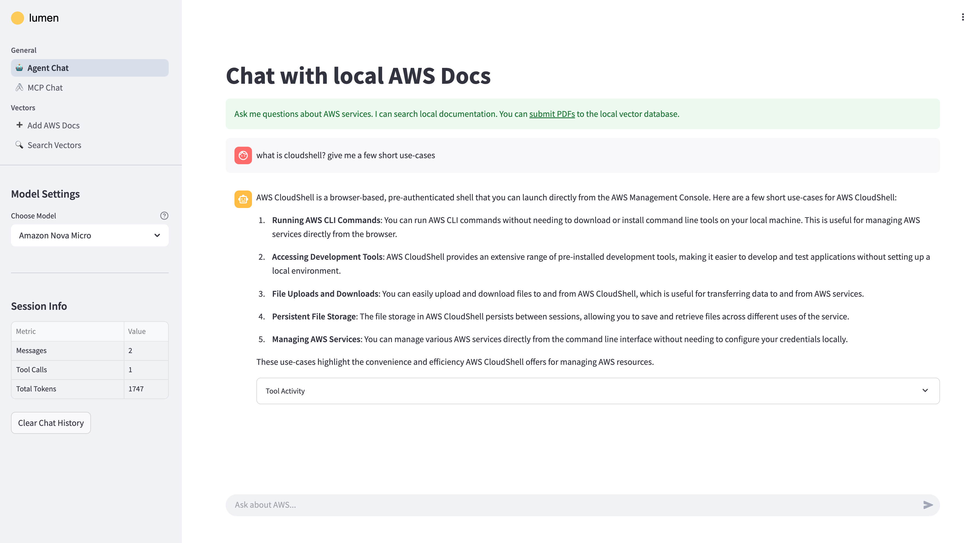Click the user avatar icon in chat
The image size is (980, 543).
(x=243, y=155)
